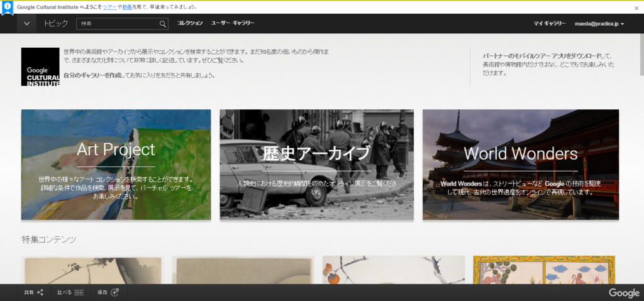Open the コレクション menu item
This screenshot has height=301, width=644.
(x=190, y=23)
